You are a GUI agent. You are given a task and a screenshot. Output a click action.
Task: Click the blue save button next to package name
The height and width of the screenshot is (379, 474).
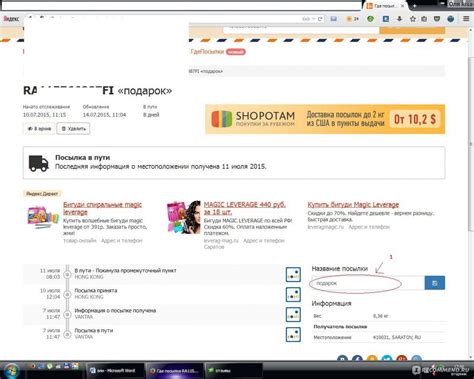click(x=435, y=283)
